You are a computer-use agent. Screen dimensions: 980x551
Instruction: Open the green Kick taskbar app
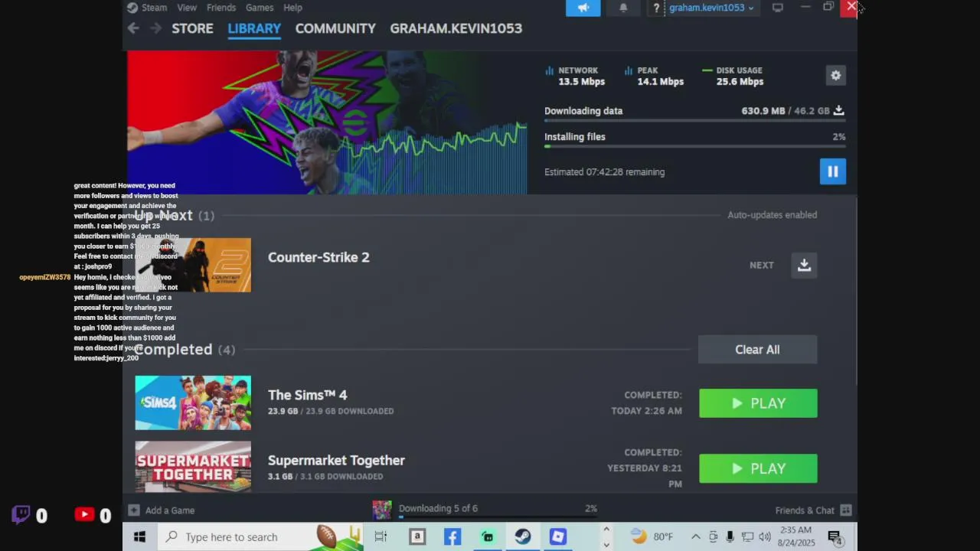tap(488, 537)
